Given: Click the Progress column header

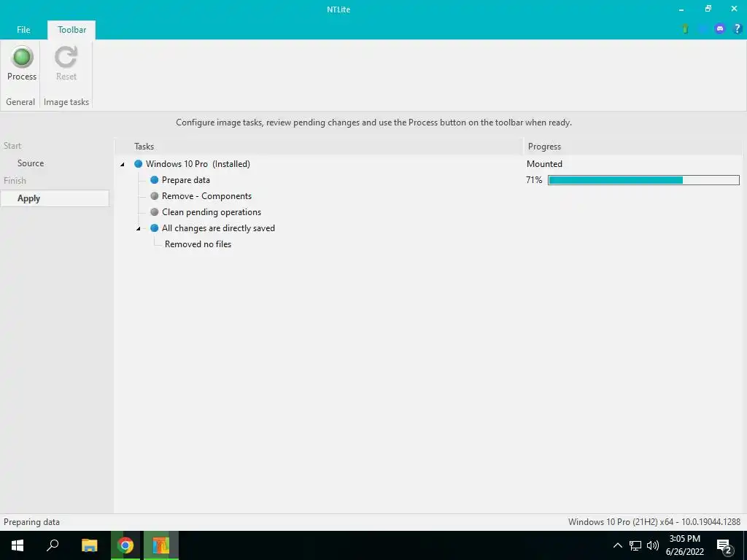Looking at the screenshot, I should [632, 147].
